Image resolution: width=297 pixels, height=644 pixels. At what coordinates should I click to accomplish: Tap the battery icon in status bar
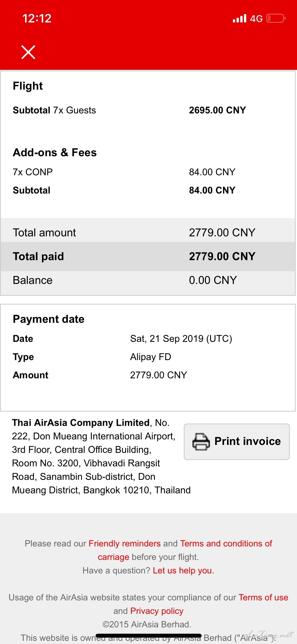coord(276,19)
